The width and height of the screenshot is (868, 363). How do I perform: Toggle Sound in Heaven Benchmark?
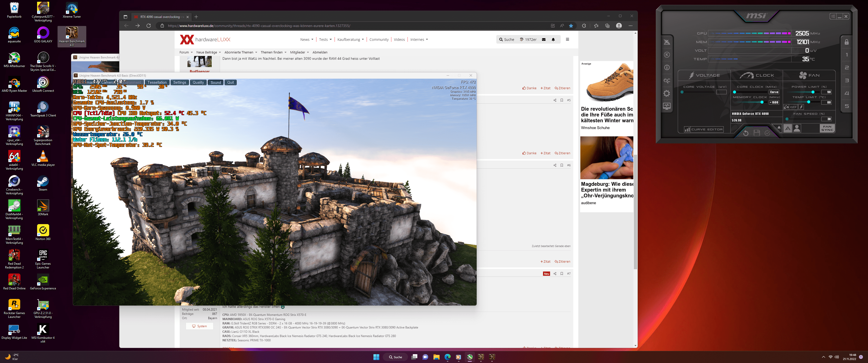(x=216, y=82)
